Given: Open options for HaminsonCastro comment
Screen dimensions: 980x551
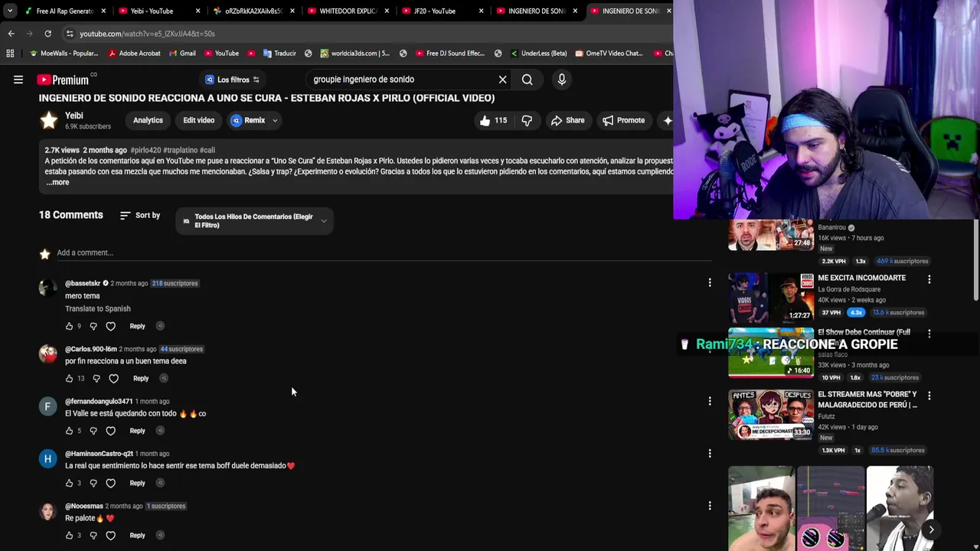Looking at the screenshot, I should pos(710,453).
